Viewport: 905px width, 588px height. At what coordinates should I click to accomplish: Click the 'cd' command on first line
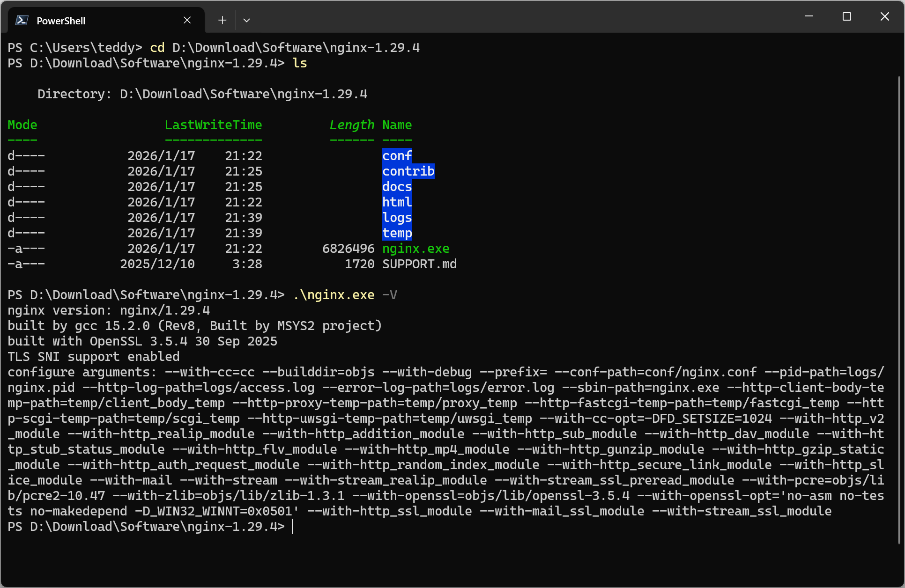coord(157,48)
